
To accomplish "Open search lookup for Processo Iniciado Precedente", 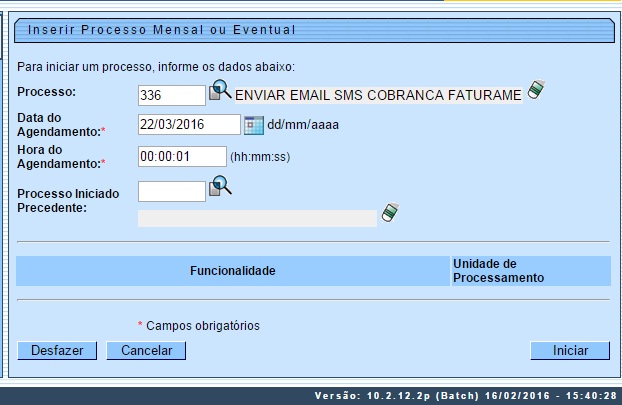I will pyautogui.click(x=220, y=186).
